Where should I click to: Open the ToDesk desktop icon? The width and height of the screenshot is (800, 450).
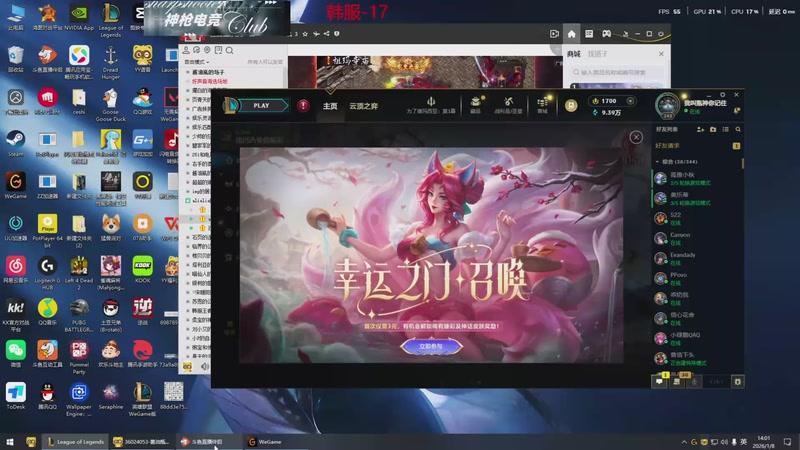(15, 395)
